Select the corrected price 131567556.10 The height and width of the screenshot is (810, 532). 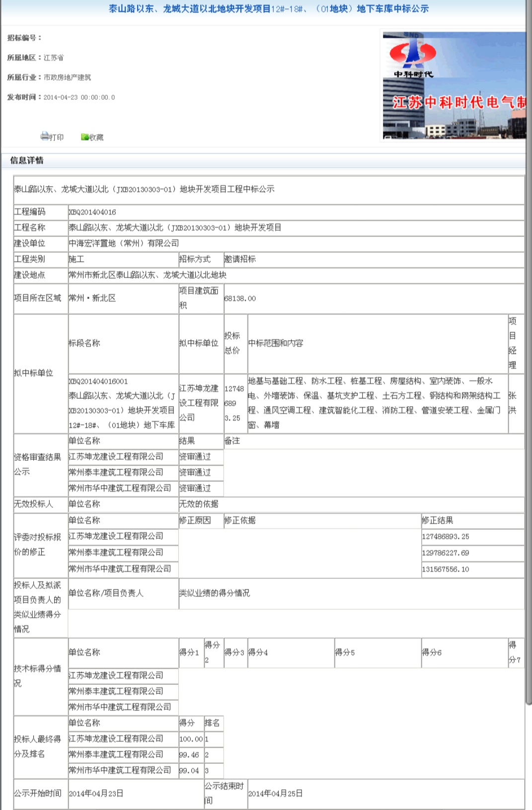pyautogui.click(x=446, y=570)
